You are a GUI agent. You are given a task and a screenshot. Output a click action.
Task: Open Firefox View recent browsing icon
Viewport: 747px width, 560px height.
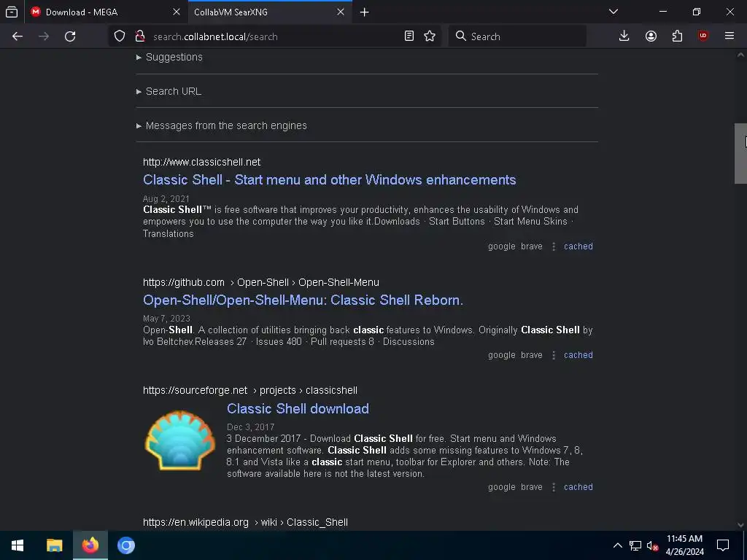point(12,12)
